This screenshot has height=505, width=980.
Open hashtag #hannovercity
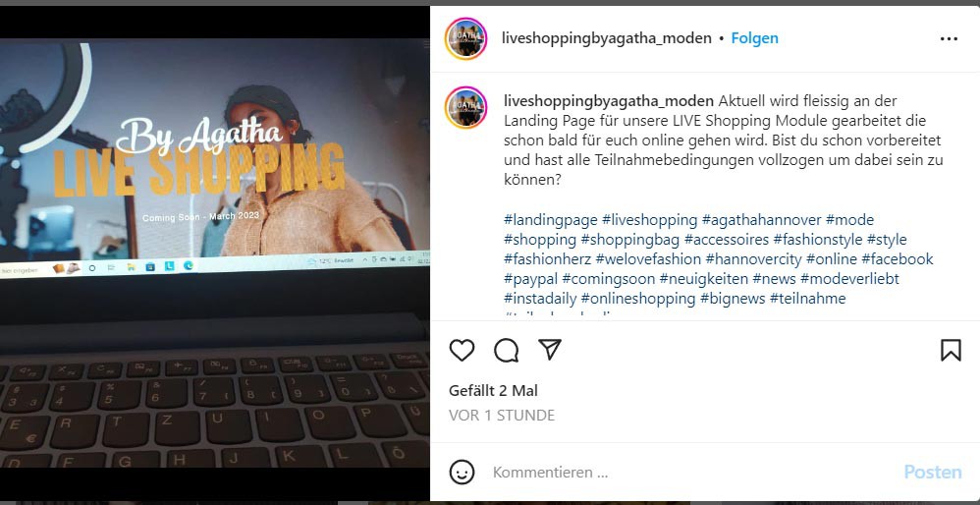pyautogui.click(x=753, y=258)
